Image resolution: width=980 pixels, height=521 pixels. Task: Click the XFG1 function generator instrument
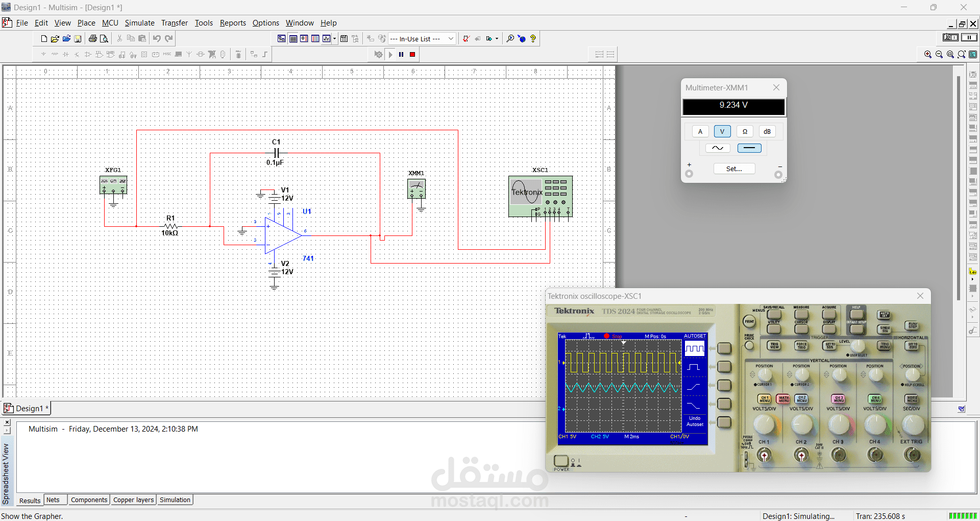(113, 185)
